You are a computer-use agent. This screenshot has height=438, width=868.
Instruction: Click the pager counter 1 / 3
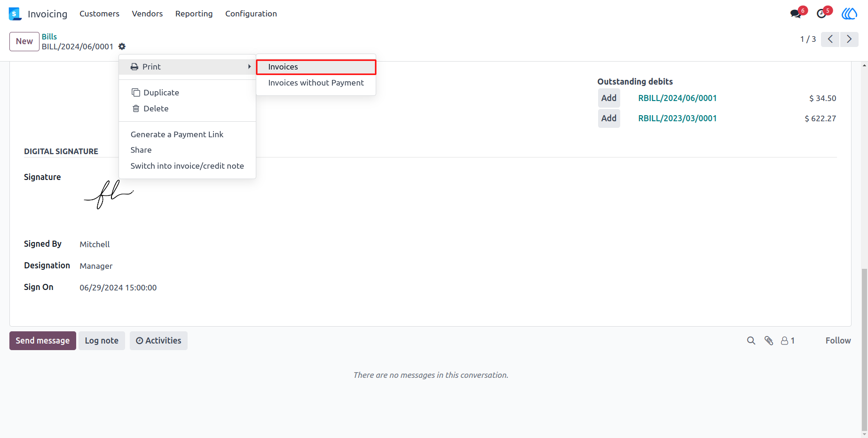808,39
